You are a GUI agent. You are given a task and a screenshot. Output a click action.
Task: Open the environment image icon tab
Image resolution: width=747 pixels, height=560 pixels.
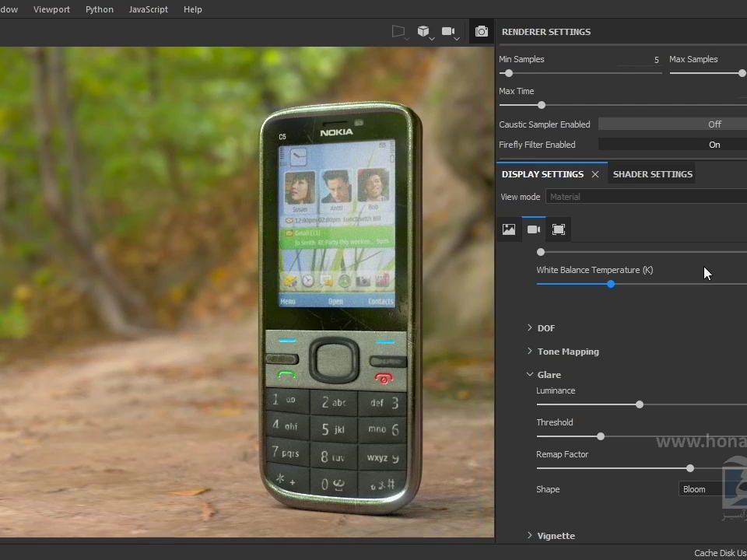tap(509, 229)
